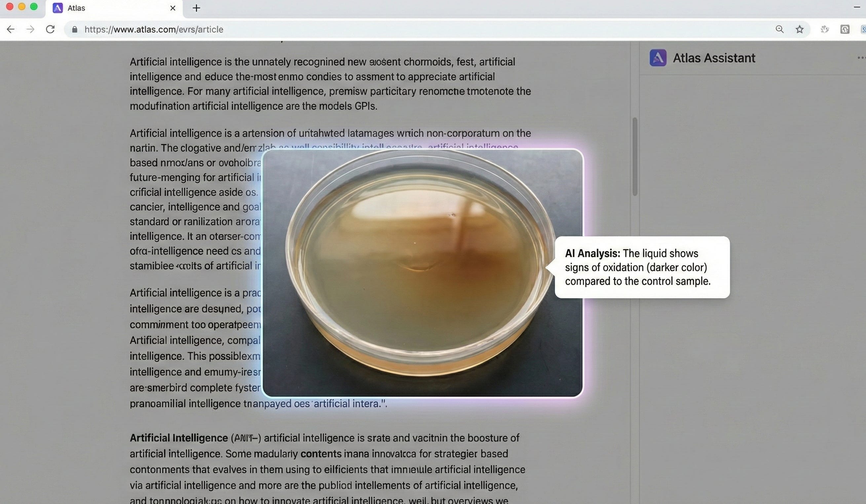Click the padlock site security icon
Viewport: 866px width, 504px height.
75,29
